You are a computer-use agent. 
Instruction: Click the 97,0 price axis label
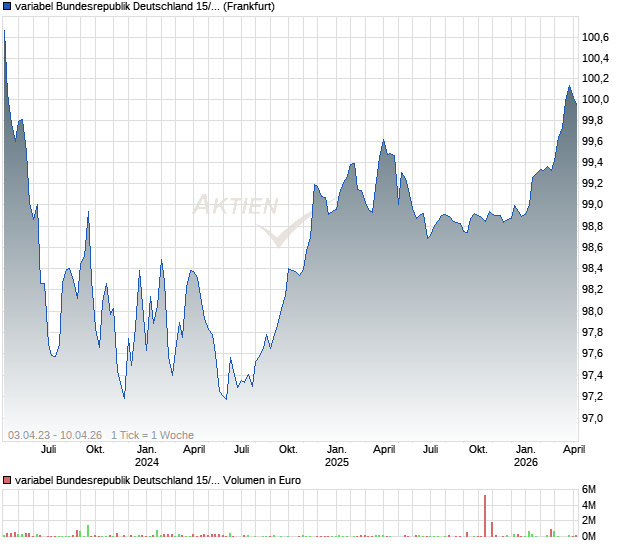[x=595, y=418]
